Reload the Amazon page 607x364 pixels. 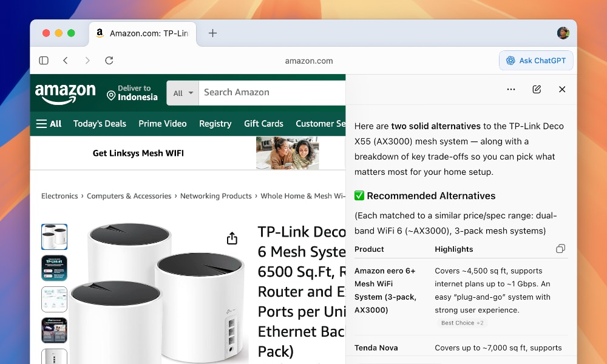click(x=109, y=61)
